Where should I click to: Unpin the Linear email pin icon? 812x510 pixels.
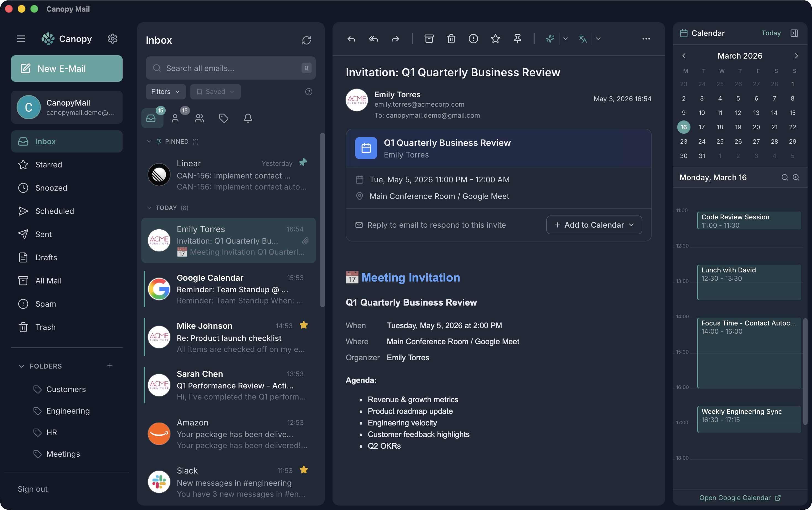(303, 162)
